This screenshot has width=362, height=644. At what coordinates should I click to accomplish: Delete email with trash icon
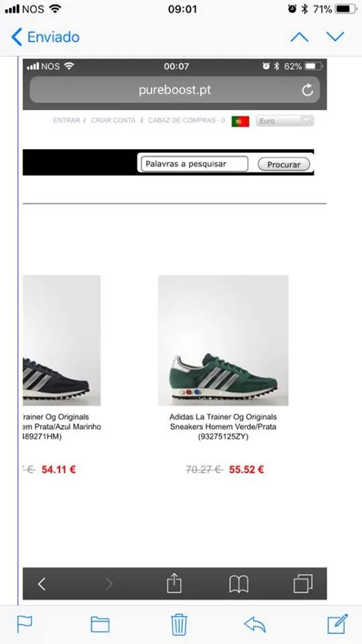pos(179,625)
